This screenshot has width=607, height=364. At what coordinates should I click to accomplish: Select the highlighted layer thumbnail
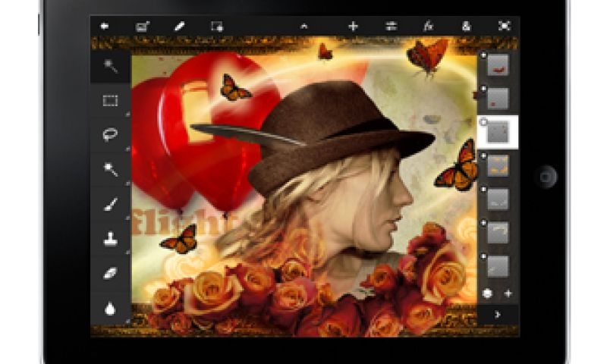[498, 132]
